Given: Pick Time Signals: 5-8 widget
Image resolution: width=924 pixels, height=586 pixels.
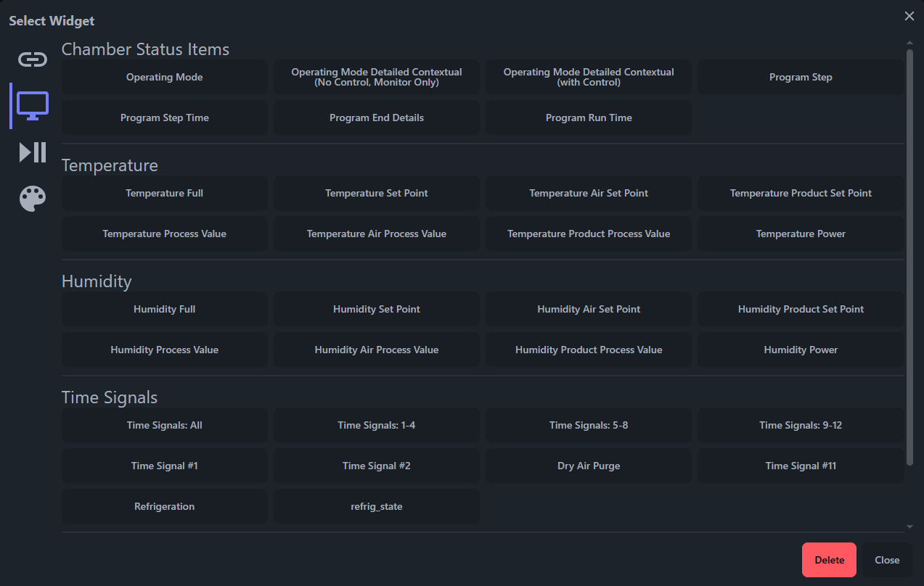Looking at the screenshot, I should click(589, 425).
